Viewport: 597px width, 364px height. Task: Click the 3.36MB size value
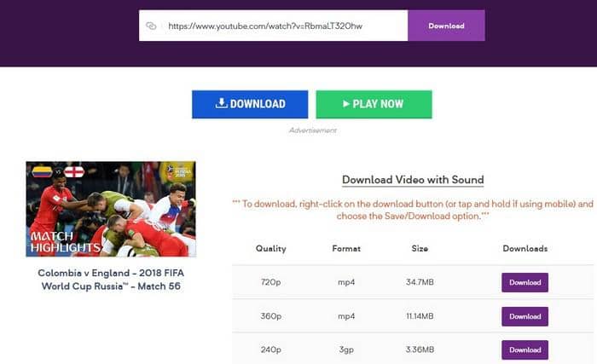pos(420,350)
